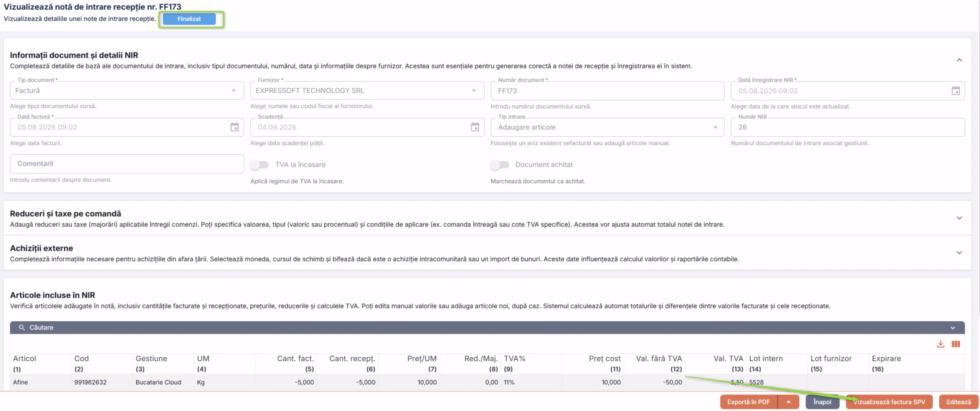Screen dimensions: 980x411
Task: Click the Cant. recepț. column header
Action: (347, 364)
